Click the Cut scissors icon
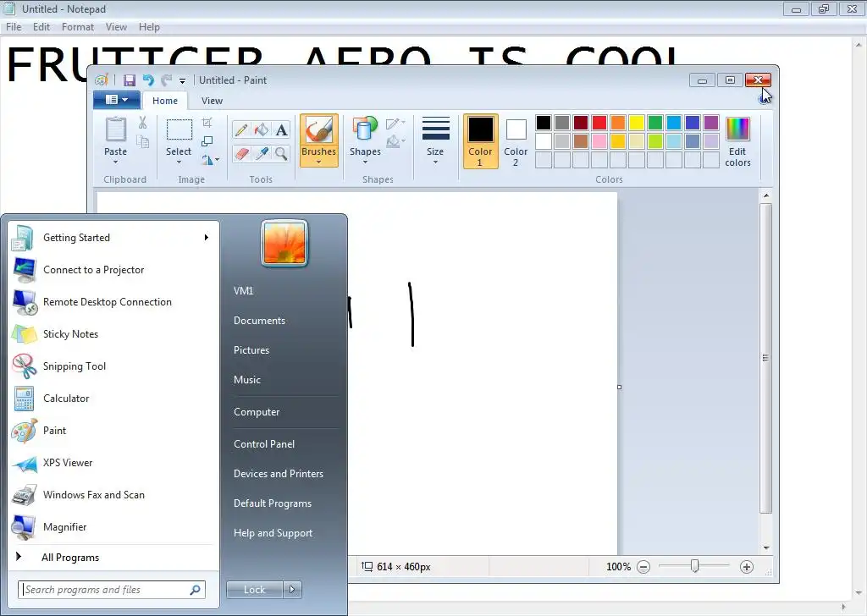Image resolution: width=867 pixels, height=616 pixels. 142,123
